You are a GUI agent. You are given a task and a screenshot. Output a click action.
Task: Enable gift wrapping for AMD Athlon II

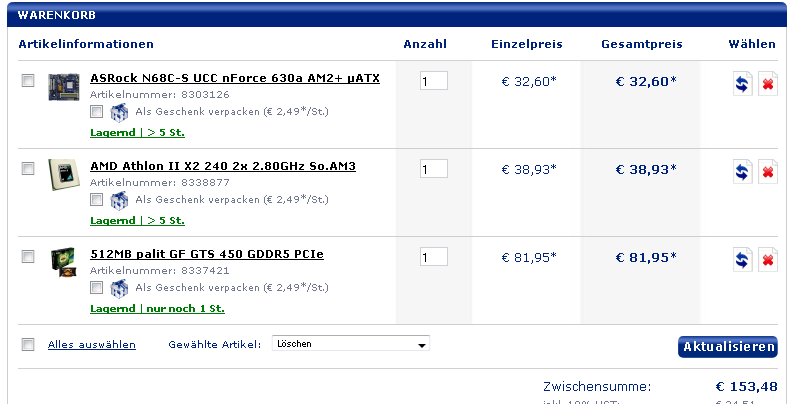tap(97, 201)
